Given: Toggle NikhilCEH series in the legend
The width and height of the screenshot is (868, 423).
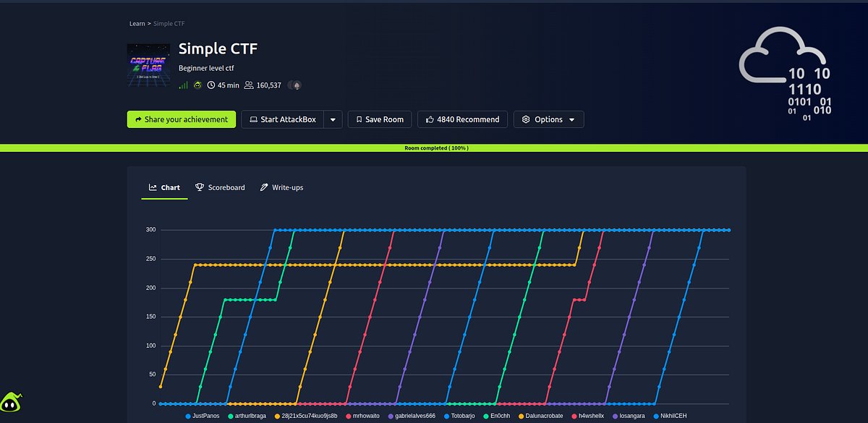Looking at the screenshot, I should tap(672, 416).
